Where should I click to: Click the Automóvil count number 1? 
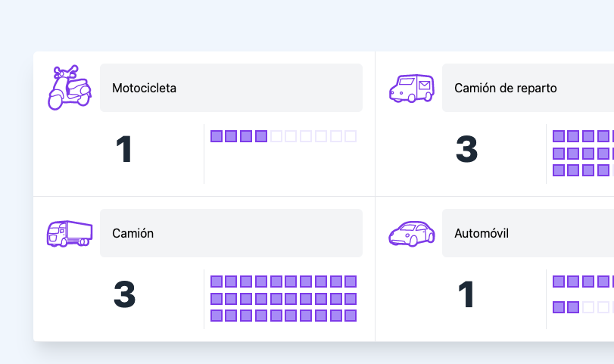[x=466, y=295]
